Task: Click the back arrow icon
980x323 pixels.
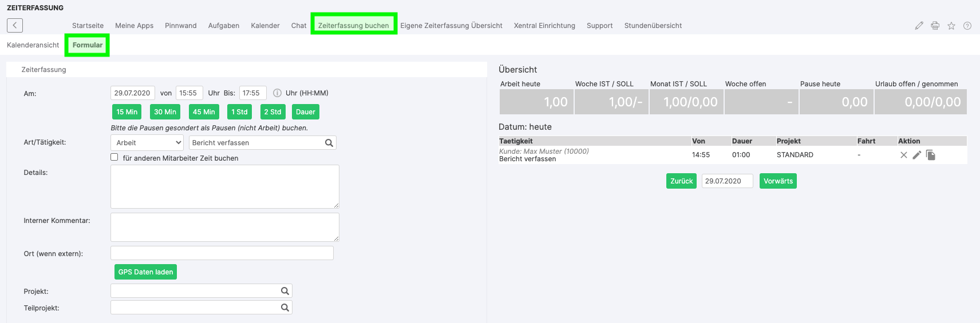Action: pyautogui.click(x=15, y=25)
